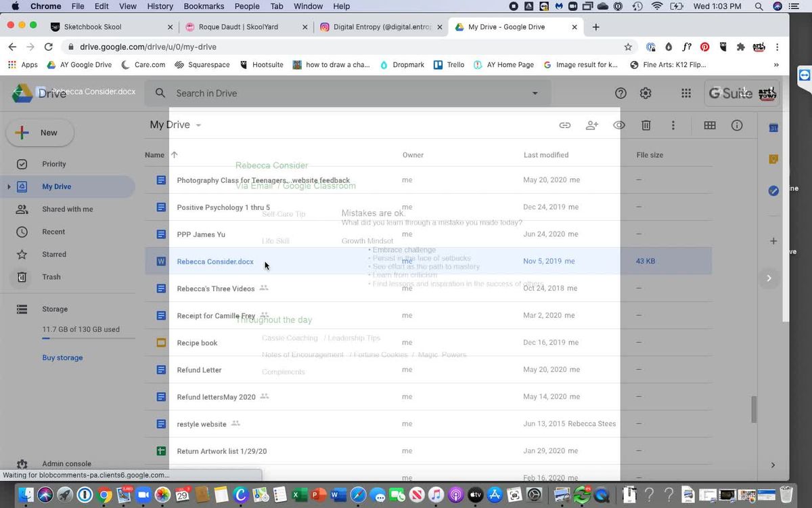The width and height of the screenshot is (812, 508).
Task: Open the More actions three-dot menu
Action: pos(673,125)
